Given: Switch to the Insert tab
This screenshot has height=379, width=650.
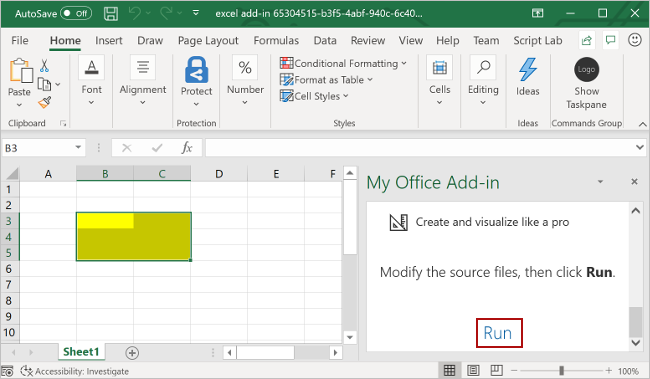Looking at the screenshot, I should click(109, 40).
